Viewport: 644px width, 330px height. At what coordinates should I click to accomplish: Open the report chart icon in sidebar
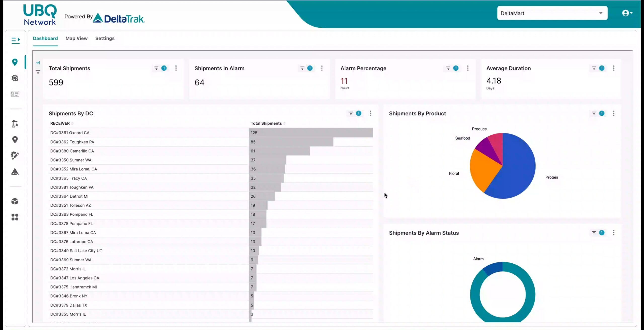(x=15, y=94)
